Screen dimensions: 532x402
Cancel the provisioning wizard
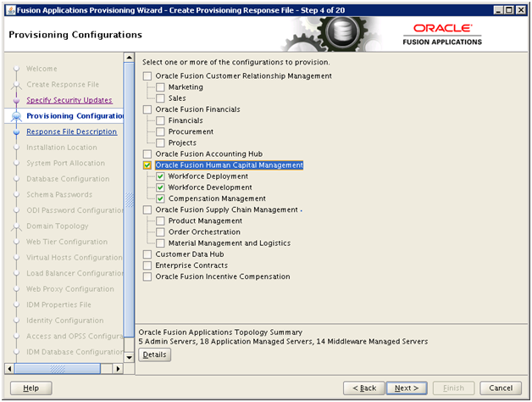(501, 388)
